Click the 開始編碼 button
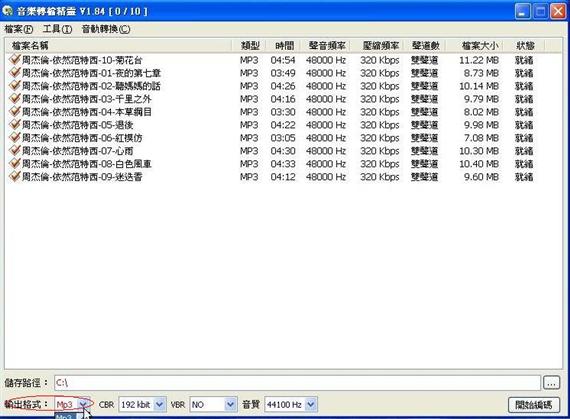 tap(534, 404)
